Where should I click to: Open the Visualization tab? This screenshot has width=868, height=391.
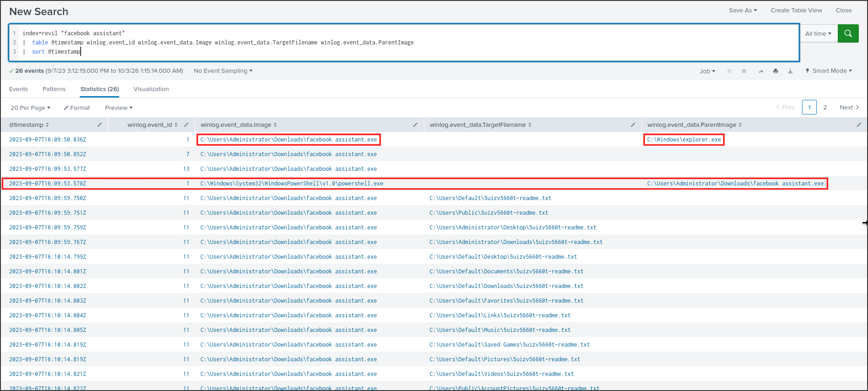pyautogui.click(x=151, y=89)
